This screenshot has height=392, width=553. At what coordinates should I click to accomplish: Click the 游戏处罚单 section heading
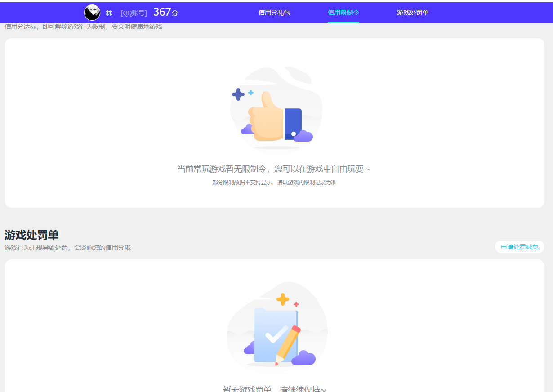31,235
